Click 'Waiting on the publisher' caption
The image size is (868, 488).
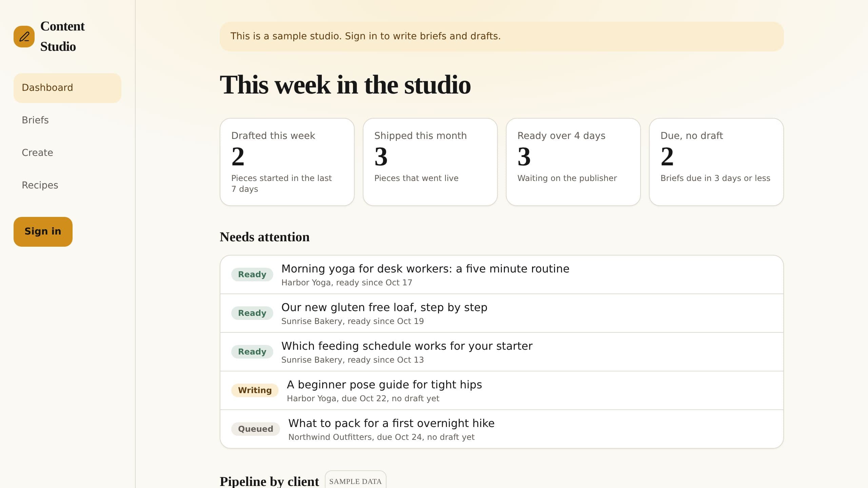[x=567, y=178]
